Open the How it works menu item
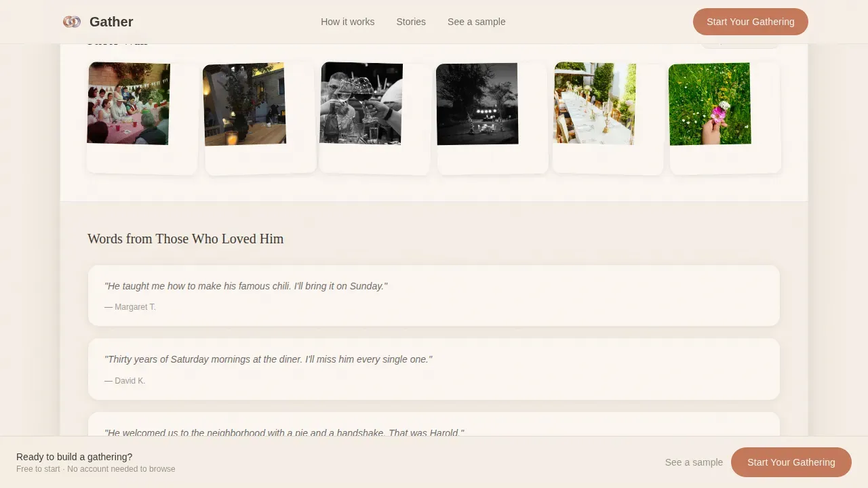This screenshot has height=488, width=868. [x=348, y=22]
